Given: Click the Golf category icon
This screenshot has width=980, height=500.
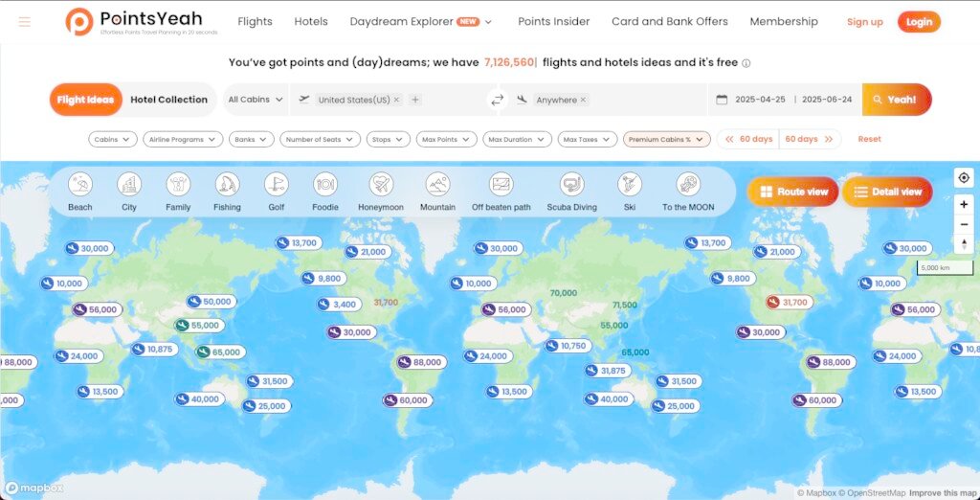Looking at the screenshot, I should tap(276, 184).
